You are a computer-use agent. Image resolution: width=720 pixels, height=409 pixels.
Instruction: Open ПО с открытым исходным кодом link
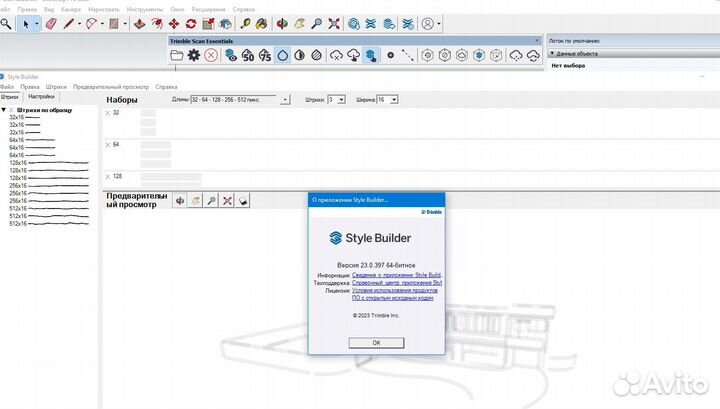(393, 298)
